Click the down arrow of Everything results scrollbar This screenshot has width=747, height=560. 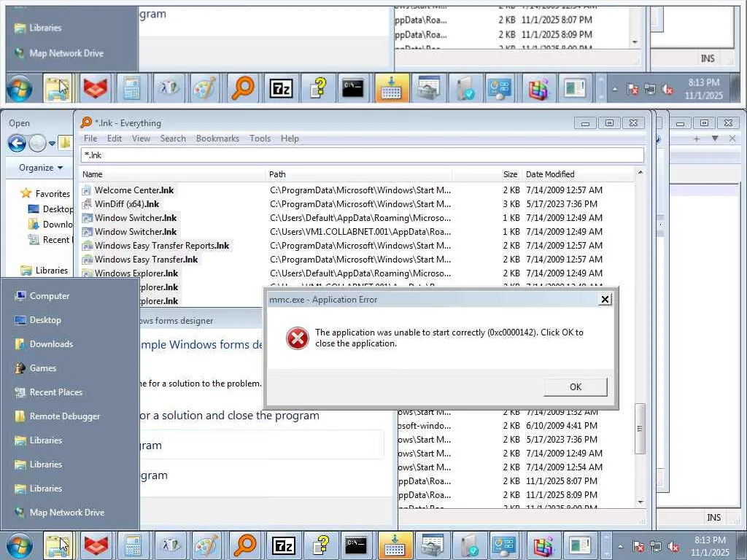tap(640, 502)
